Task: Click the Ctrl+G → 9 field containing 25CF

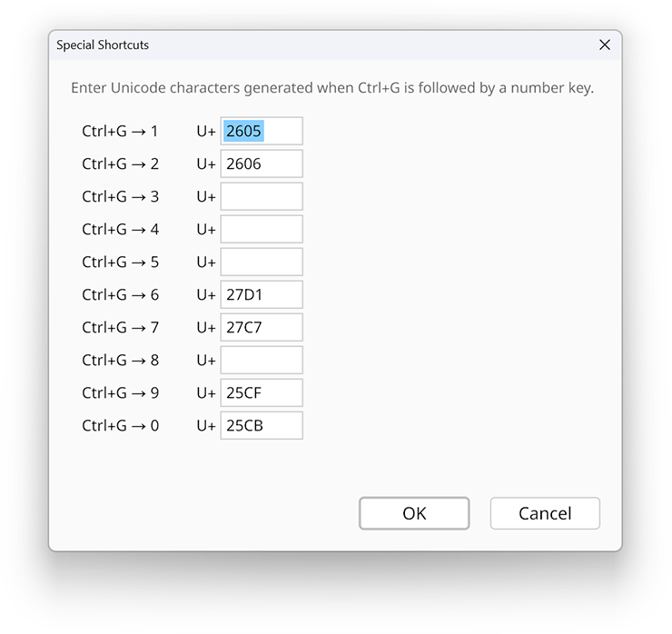Action: pyautogui.click(x=262, y=392)
